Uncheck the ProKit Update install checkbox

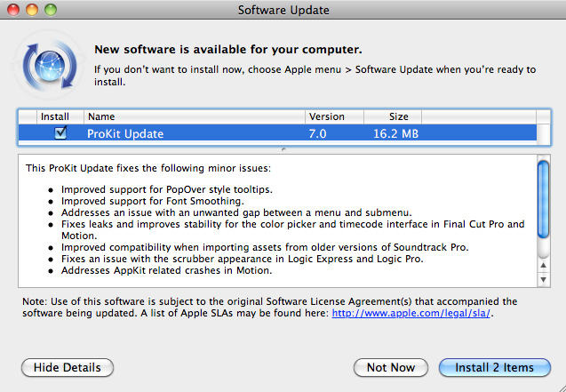(60, 133)
